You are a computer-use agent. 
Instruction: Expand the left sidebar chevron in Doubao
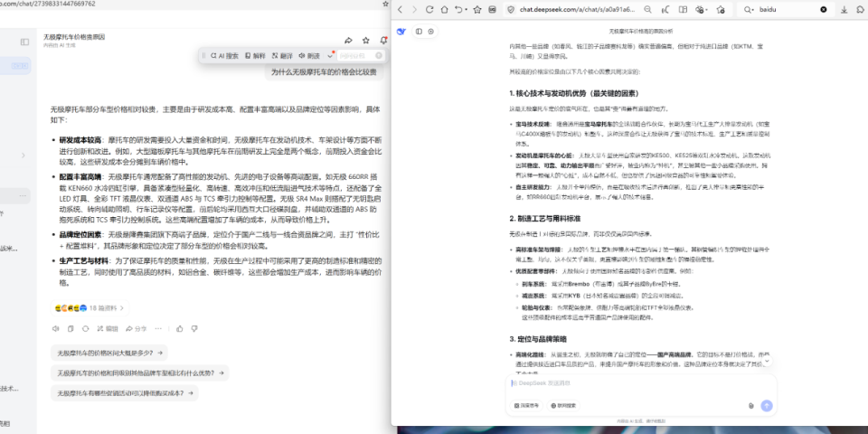point(24,156)
